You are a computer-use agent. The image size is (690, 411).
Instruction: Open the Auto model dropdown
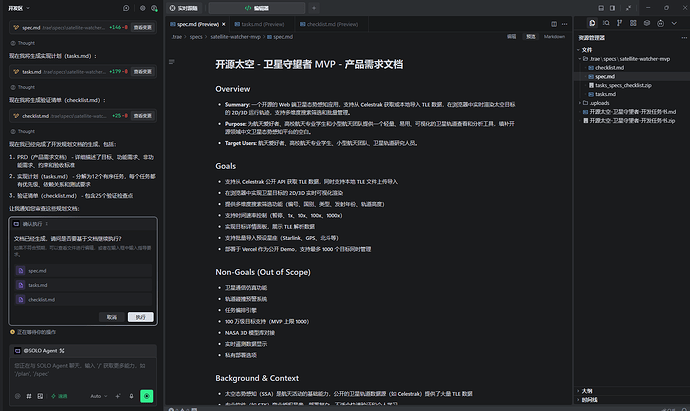(x=99, y=396)
